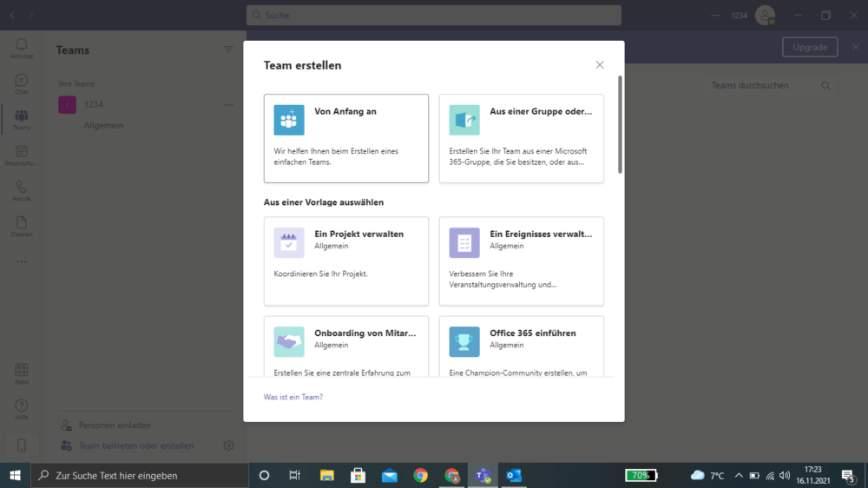Image resolution: width=868 pixels, height=488 pixels.
Task: Dismiss the Upgrade banner
Action: coord(856,47)
